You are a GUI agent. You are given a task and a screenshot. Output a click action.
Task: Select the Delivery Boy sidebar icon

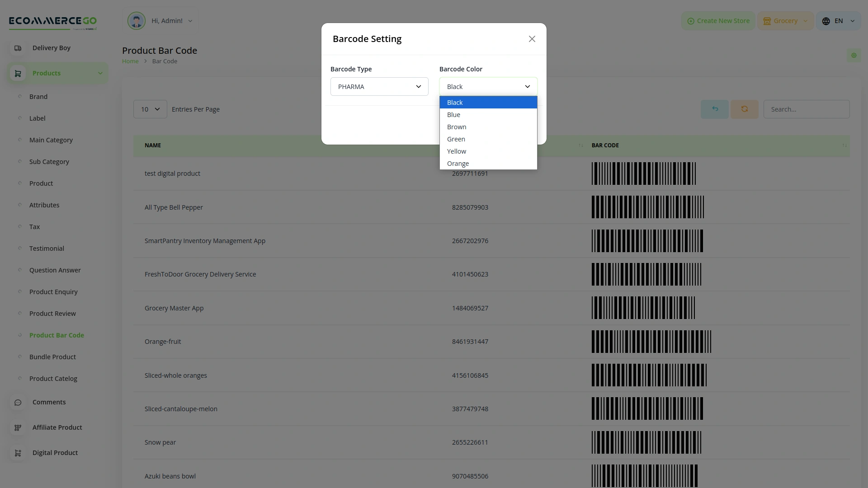[x=18, y=48]
